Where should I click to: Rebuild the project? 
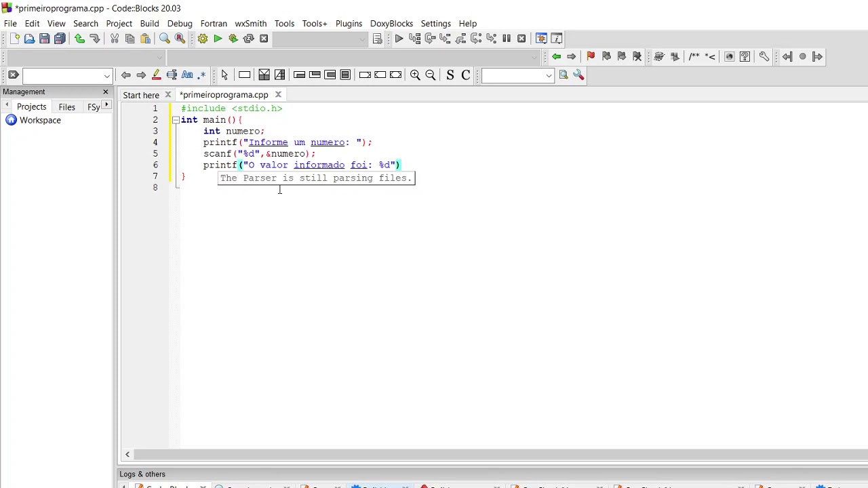(x=248, y=39)
